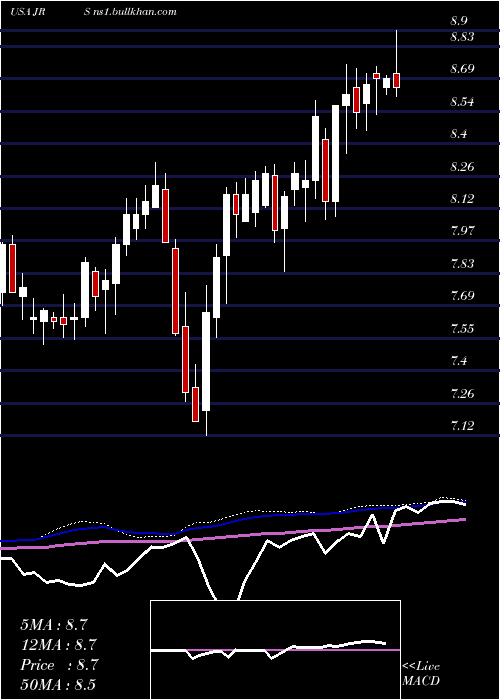
Task: Click the Price : 8.7 readout
Action: [x=58, y=665]
